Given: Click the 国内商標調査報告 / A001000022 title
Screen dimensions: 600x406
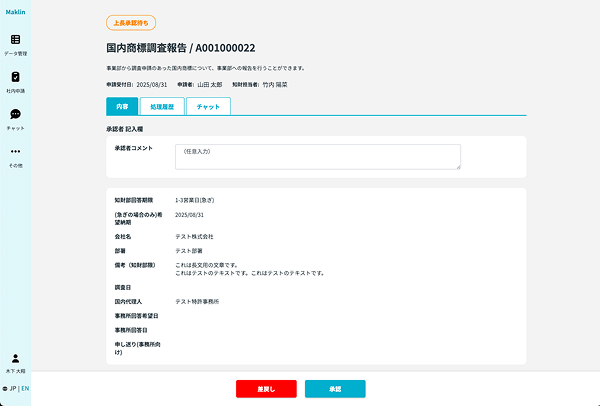Looking at the screenshot, I should 180,47.
